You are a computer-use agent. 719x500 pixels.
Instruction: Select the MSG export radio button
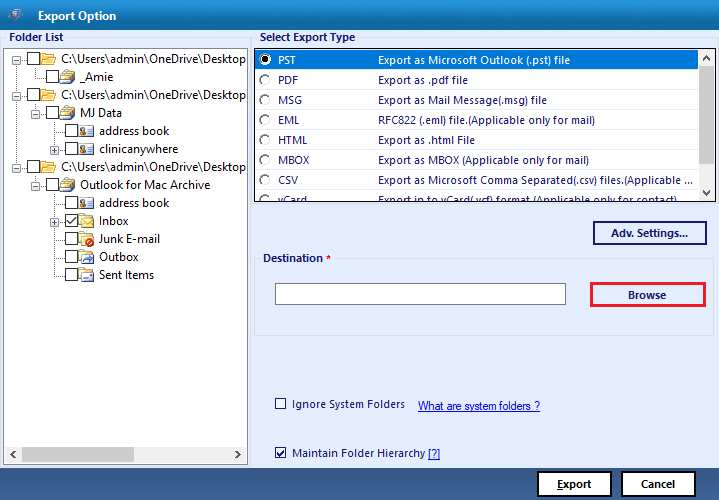tap(265, 100)
